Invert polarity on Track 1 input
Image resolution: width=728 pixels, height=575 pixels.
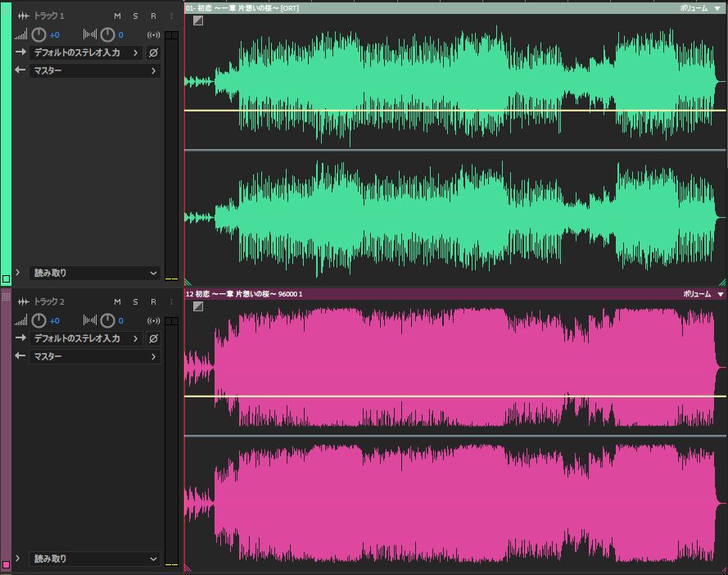[153, 53]
